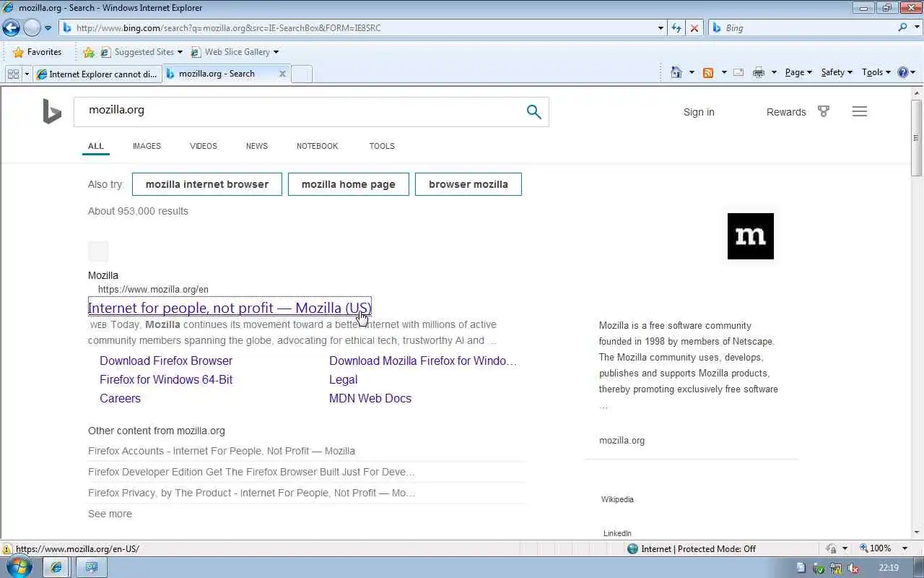This screenshot has width=924, height=578.
Task: Open the recent pages dropdown arrow
Action: coord(48,28)
